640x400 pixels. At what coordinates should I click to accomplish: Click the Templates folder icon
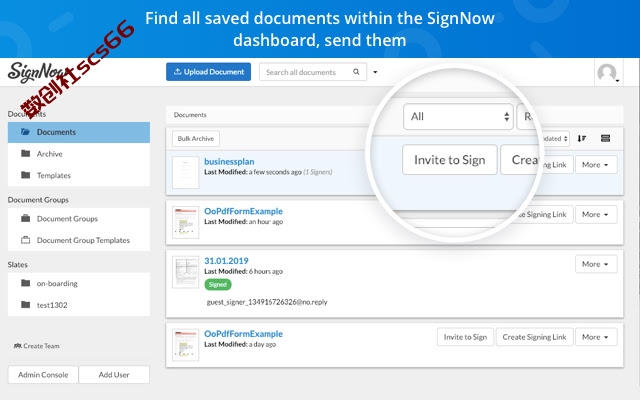coord(25,175)
